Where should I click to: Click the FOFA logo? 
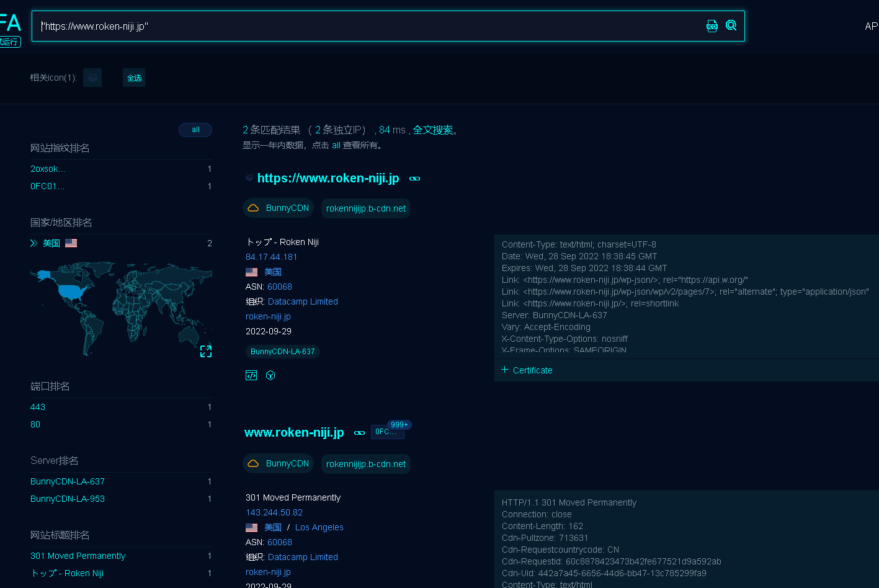tap(11, 24)
